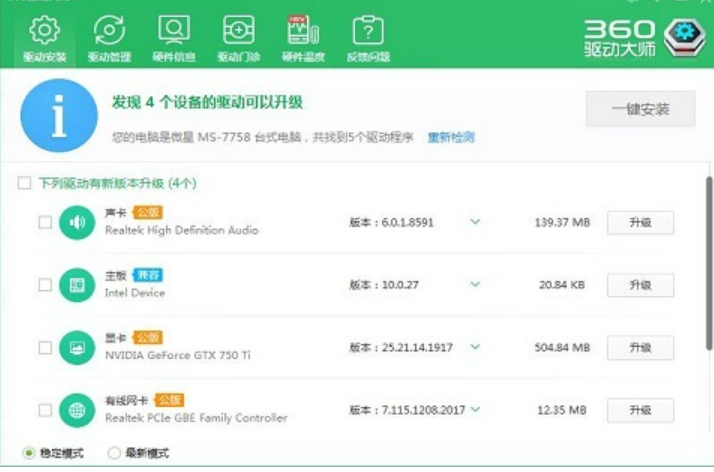Open the 硬件信息 hardware info icon
The image size is (714, 472).
coord(173,32)
